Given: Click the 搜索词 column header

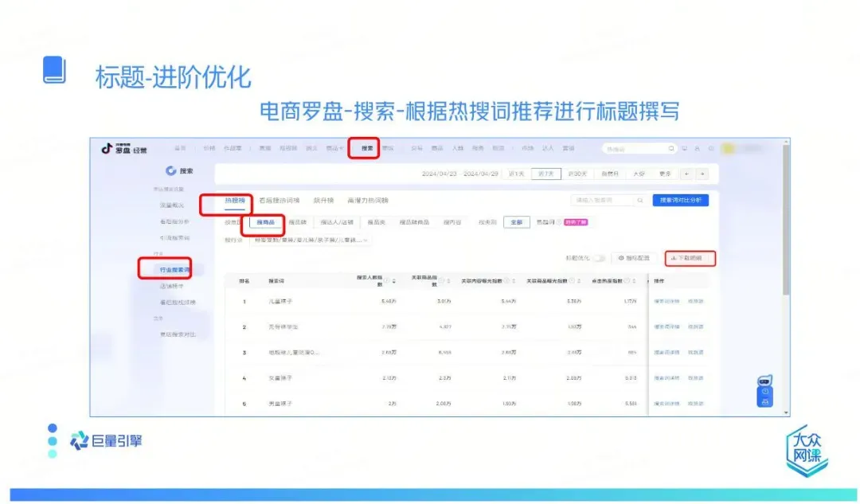Looking at the screenshot, I should 276,281.
